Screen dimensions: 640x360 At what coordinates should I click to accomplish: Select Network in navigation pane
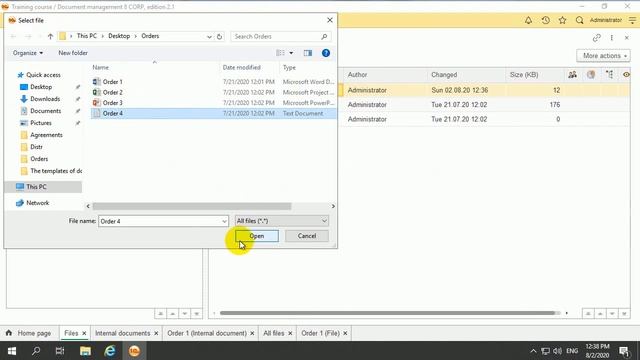[x=38, y=203]
